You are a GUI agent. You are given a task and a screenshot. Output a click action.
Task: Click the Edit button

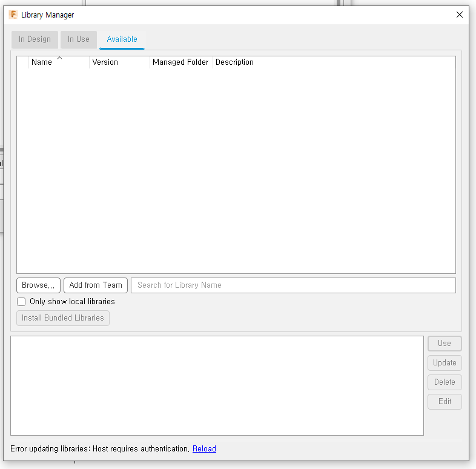[445, 402]
